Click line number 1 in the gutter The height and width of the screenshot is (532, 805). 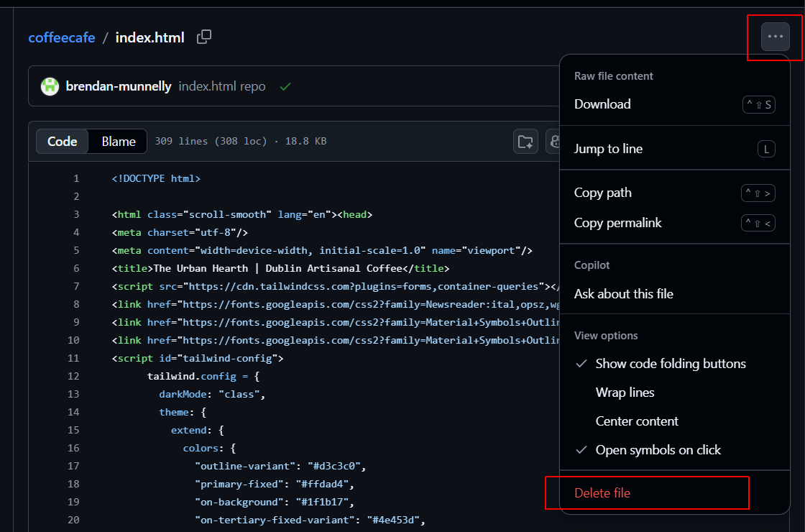tap(76, 179)
